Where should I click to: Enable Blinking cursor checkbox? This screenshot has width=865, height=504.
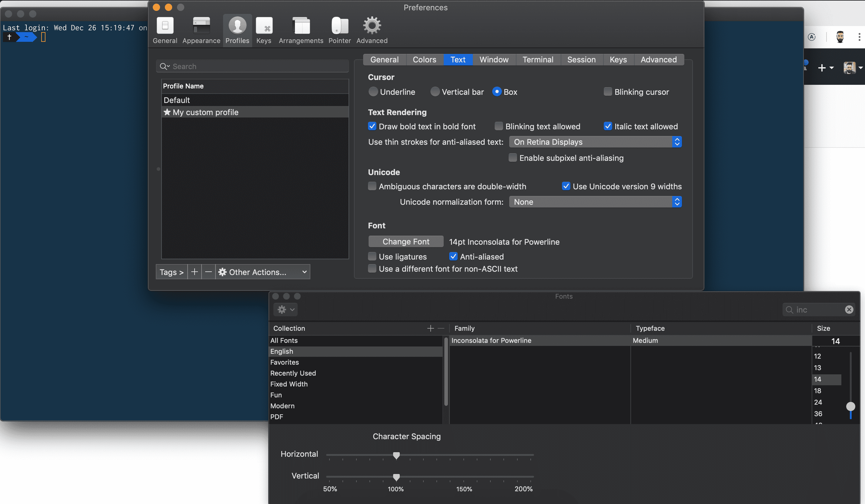coord(608,91)
